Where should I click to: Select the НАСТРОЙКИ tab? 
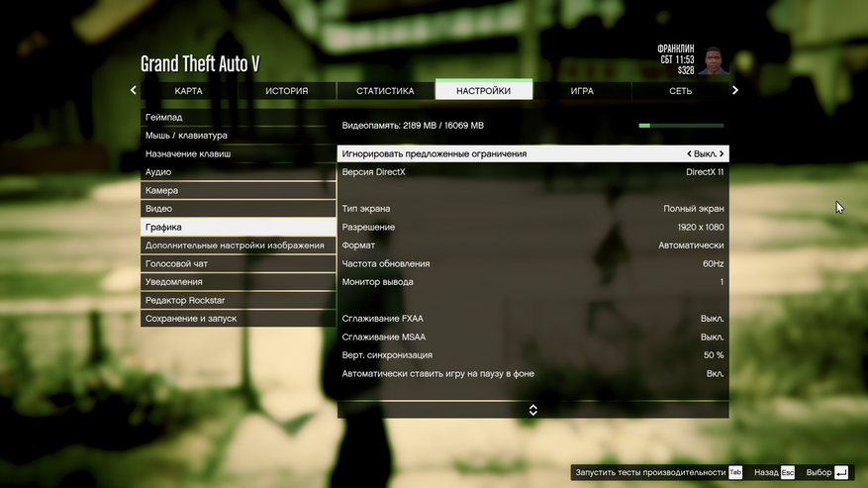[x=484, y=90]
